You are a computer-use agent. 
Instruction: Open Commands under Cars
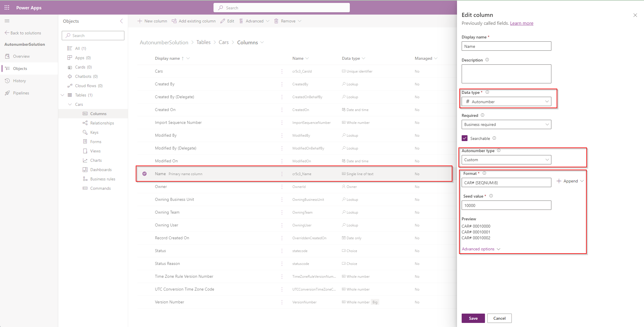click(x=100, y=188)
